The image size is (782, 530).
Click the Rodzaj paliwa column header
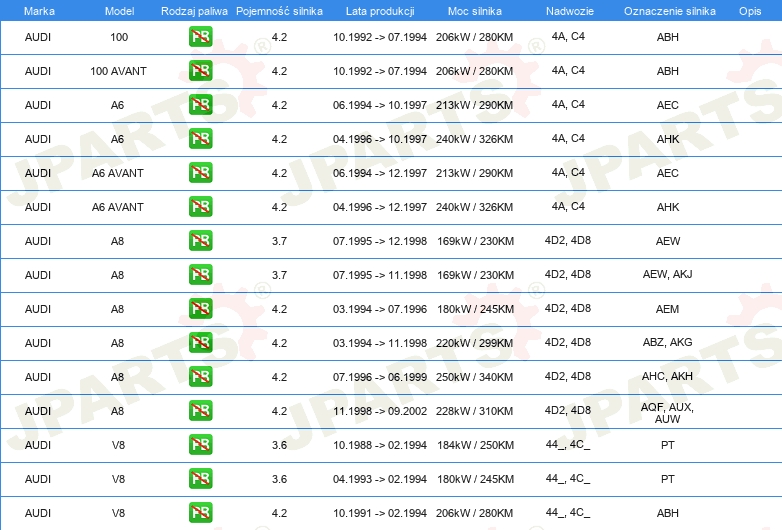(x=194, y=11)
